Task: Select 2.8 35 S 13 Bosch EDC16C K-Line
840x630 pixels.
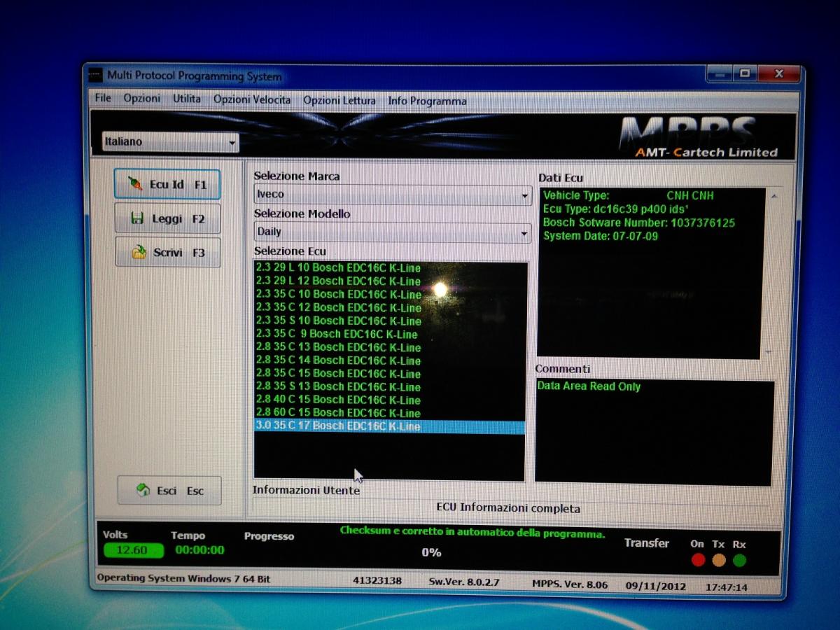Action: (389, 386)
